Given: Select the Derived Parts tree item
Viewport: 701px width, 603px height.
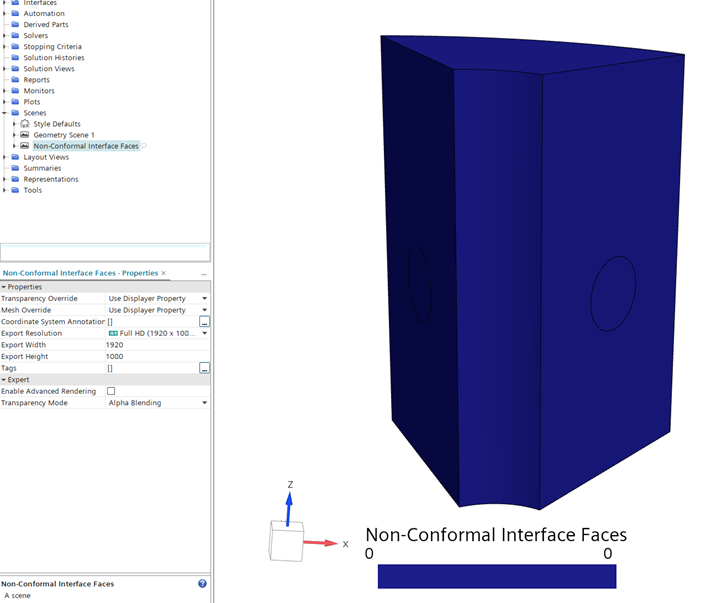Looking at the screenshot, I should (46, 24).
